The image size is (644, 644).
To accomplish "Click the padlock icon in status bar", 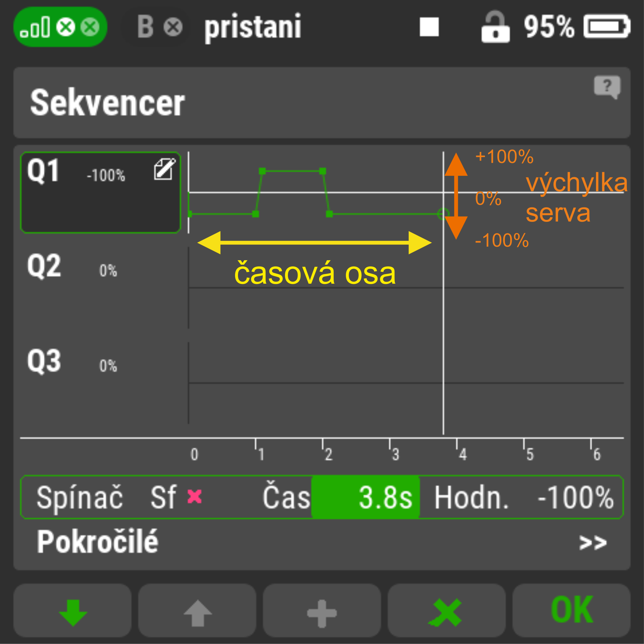I will (495, 27).
